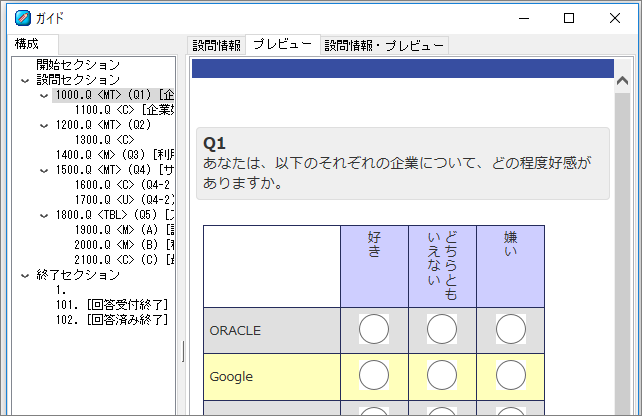Select the 設問セクション tree row
This screenshot has width=642, height=416.
pos(78,80)
